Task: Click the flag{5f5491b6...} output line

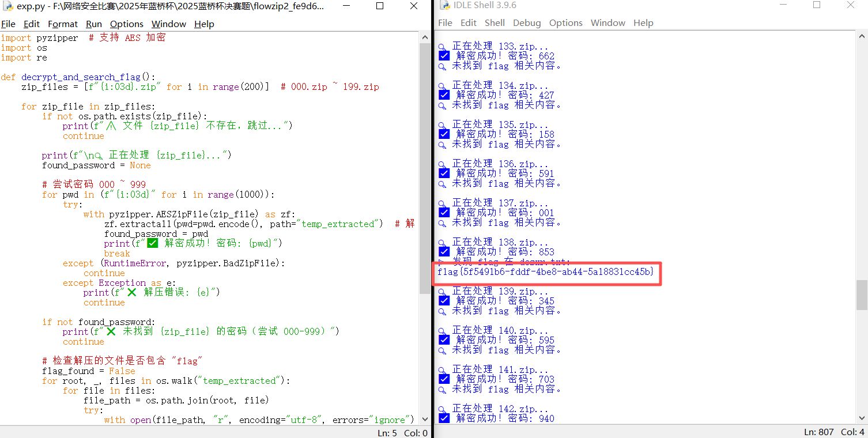Action: 545,271
